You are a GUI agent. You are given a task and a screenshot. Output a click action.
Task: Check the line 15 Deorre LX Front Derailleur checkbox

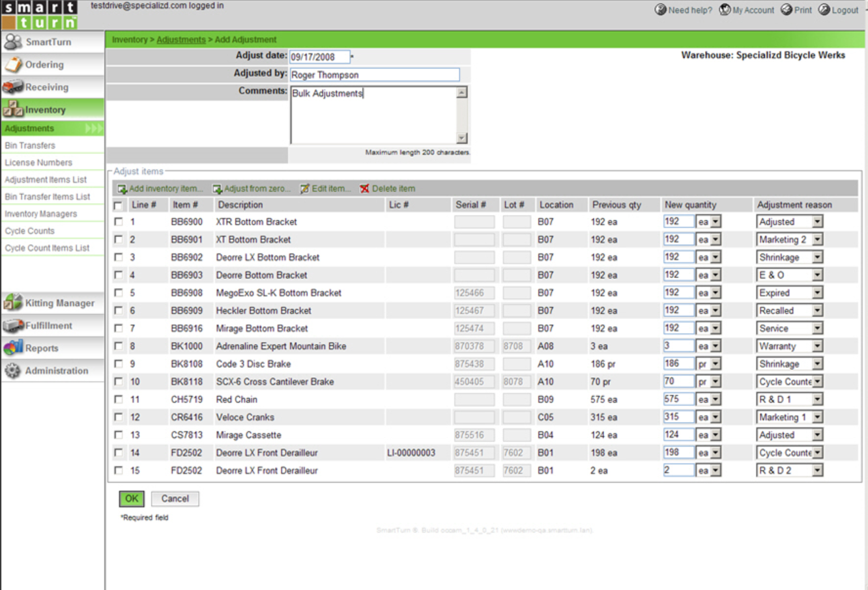pos(118,470)
